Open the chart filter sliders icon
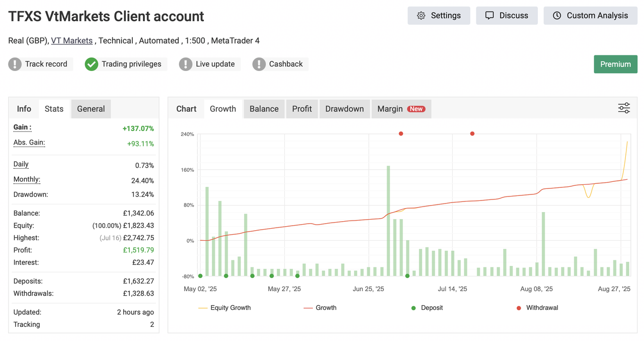 [x=624, y=108]
